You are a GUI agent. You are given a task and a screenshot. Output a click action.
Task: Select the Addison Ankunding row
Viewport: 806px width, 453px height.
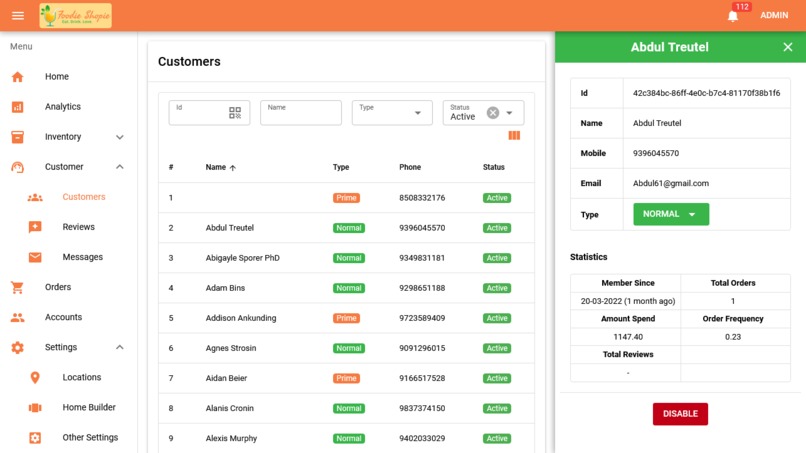point(346,318)
